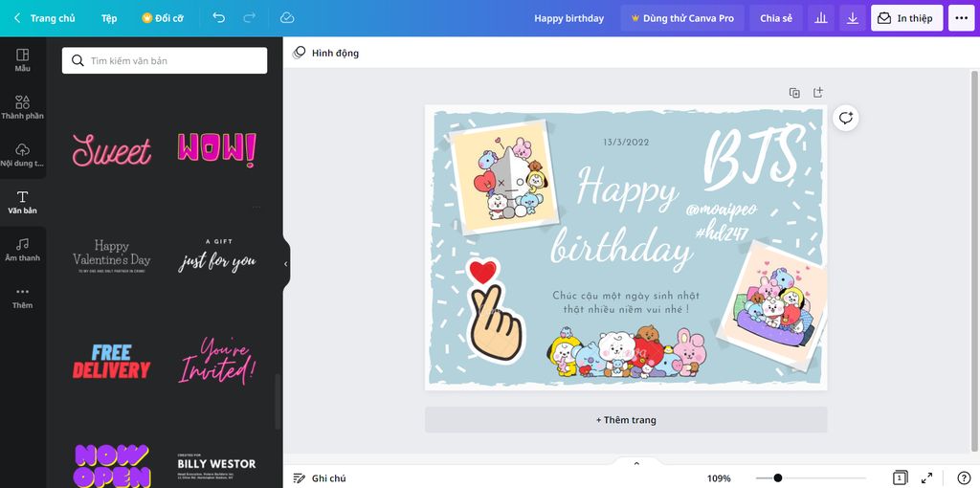
Task: Select the @moaipeo text element
Action: (x=721, y=210)
